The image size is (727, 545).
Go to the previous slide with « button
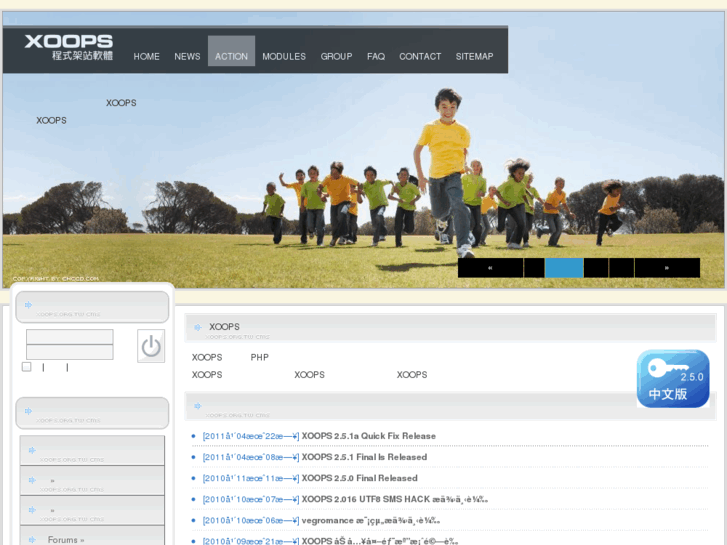491,268
